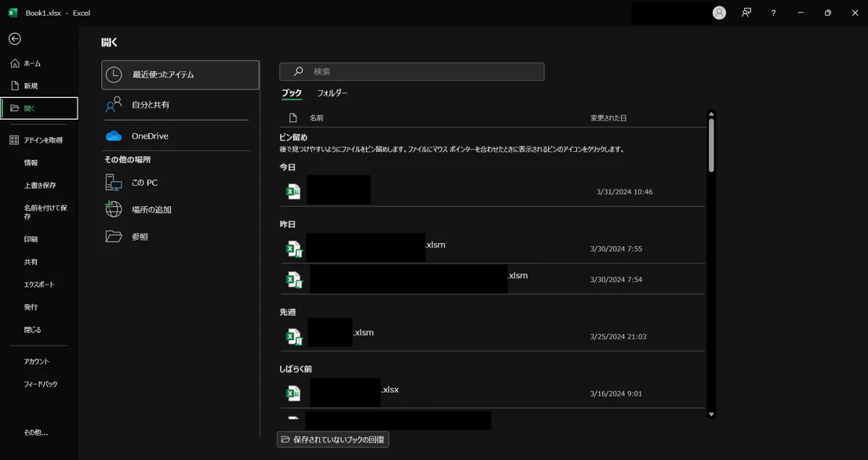This screenshot has width=868, height=460.
Task: Choose 上書き保存
Action: (40, 186)
